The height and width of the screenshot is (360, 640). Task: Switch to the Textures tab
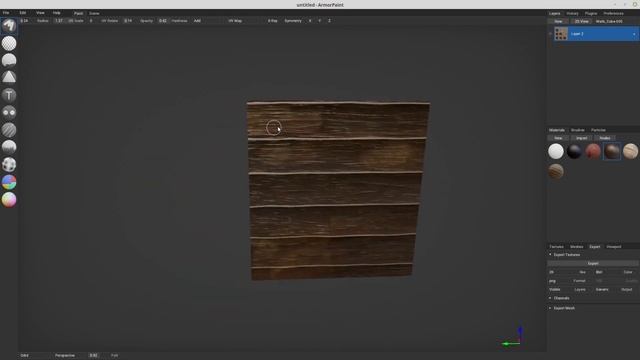click(x=556, y=247)
